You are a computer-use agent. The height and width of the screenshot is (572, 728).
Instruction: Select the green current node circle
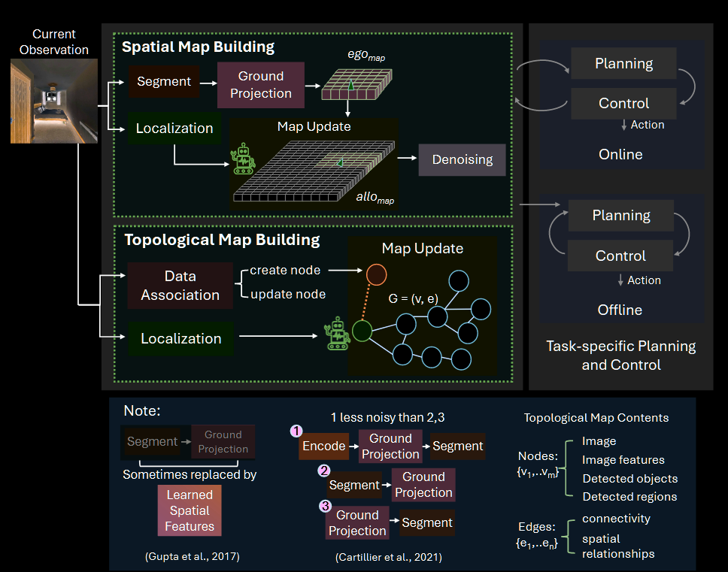(362, 331)
